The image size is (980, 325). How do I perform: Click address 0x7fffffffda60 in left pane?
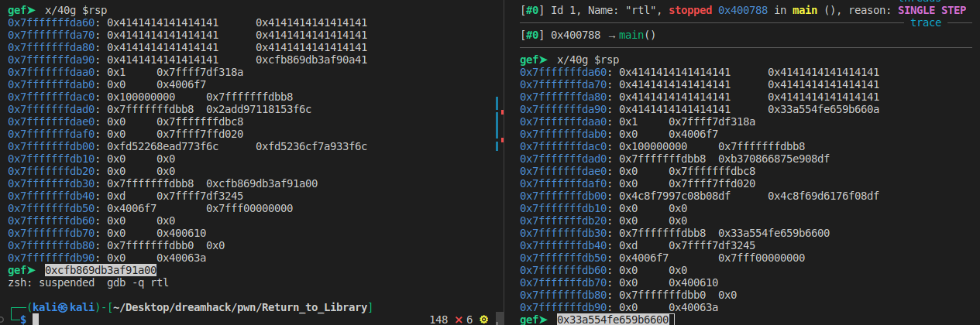coord(51,22)
